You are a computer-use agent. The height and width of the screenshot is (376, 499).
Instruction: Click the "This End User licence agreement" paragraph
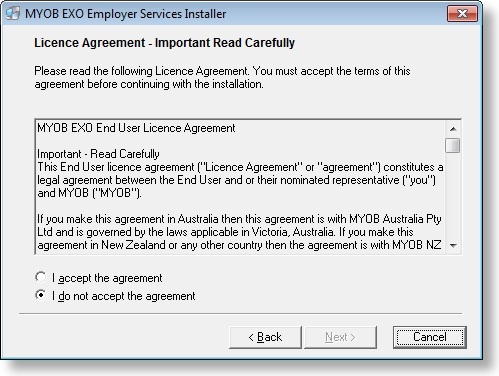(240, 180)
